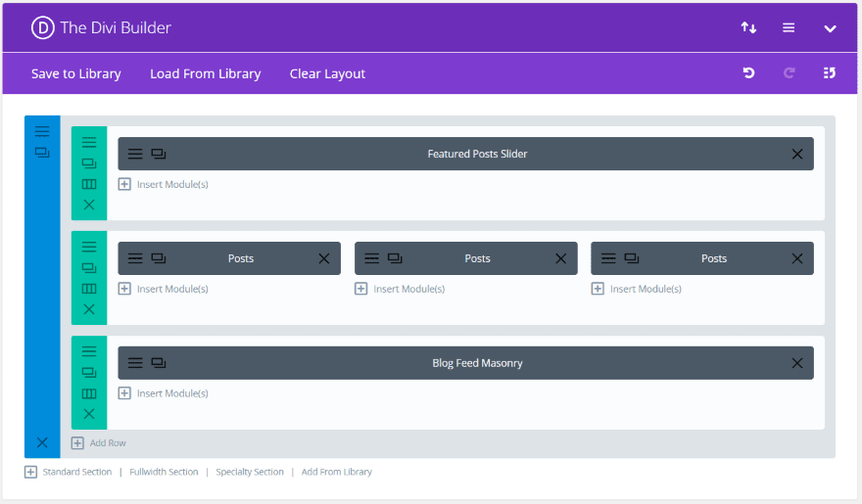Select the Blog Feed Masonry module title

click(477, 363)
